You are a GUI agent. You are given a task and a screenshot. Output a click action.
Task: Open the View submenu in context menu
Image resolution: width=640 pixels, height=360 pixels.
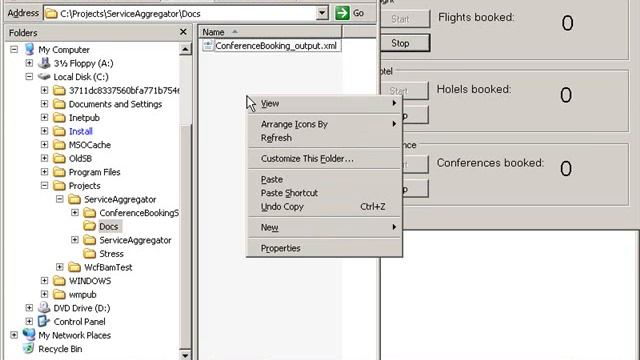324,104
